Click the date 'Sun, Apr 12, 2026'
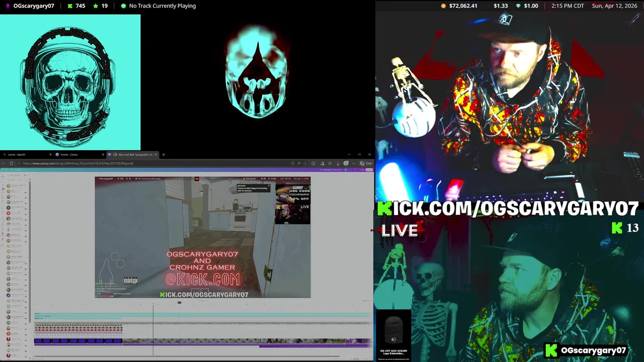This screenshot has height=362, width=644. click(614, 6)
